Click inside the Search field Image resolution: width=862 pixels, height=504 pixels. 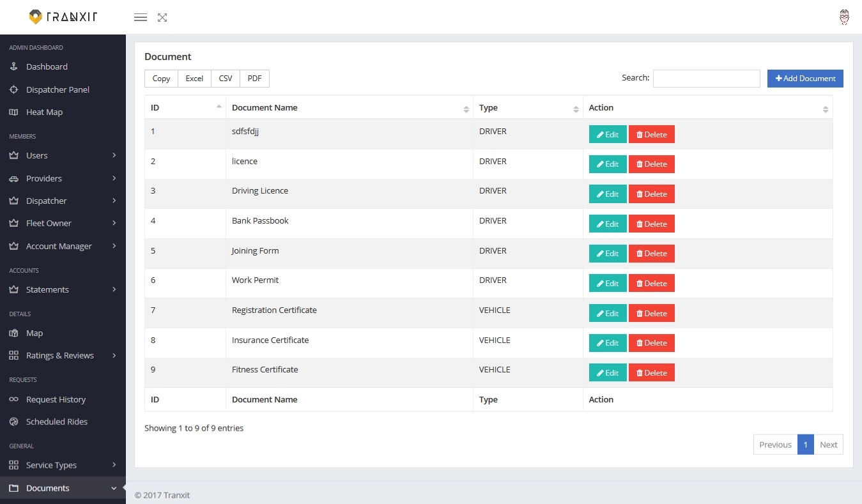[706, 78]
